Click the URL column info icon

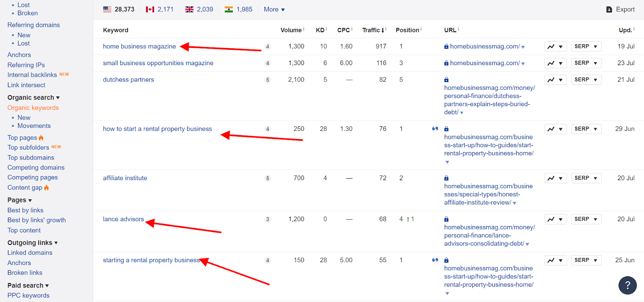tap(458, 29)
